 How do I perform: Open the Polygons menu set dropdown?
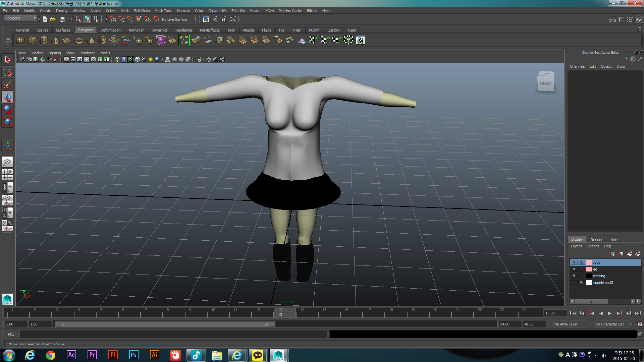[x=20, y=18]
